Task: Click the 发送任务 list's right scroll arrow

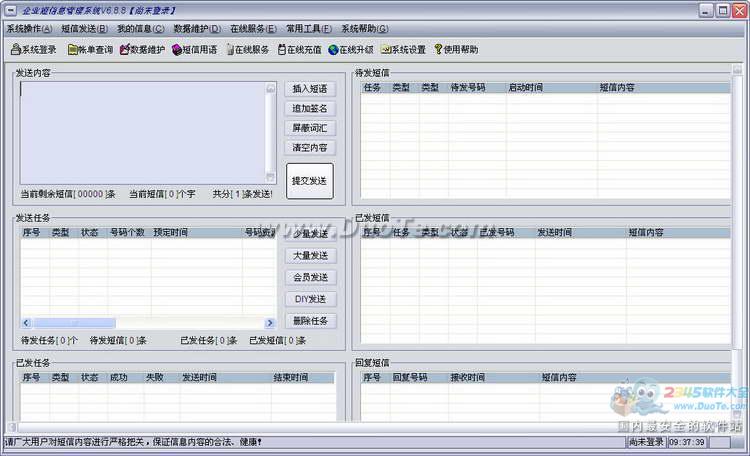Action: (x=270, y=323)
